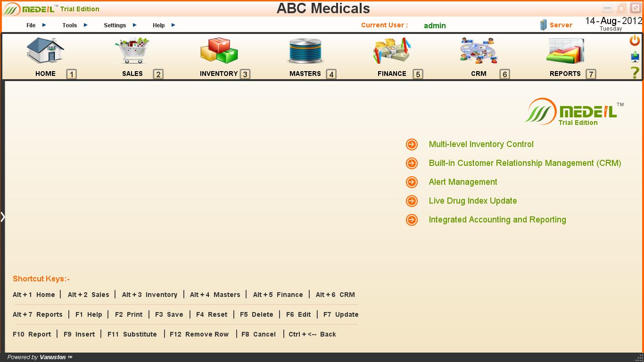Click the Medeil Trial Edition logo on panel
Image resolution: width=644 pixels, height=362 pixels.
point(574,112)
